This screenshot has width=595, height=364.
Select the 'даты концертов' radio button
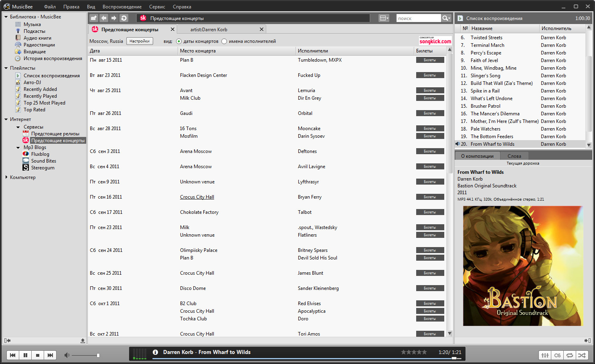coord(179,41)
